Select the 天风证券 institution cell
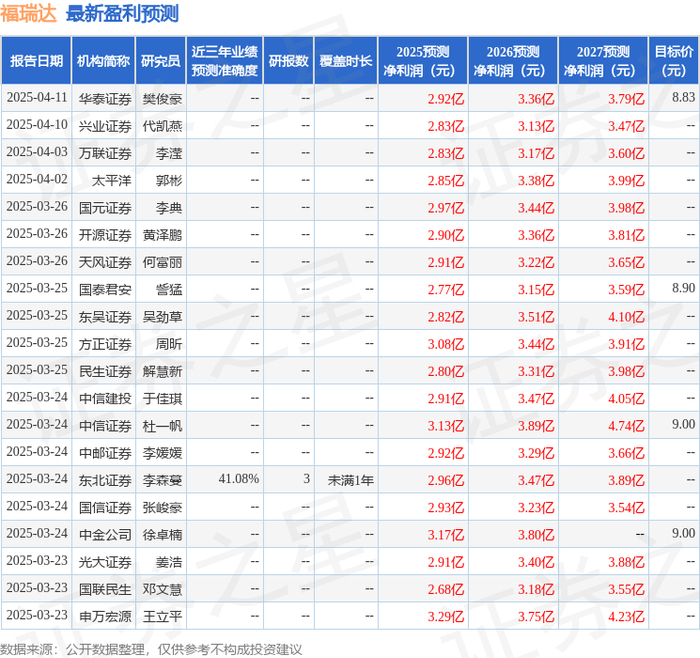Screen dimensions: 700x658 105,262
